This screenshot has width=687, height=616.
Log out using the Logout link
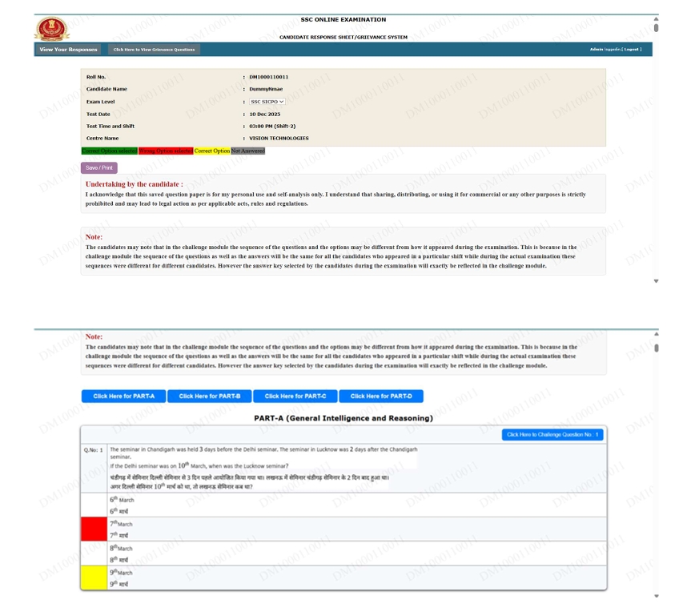pyautogui.click(x=631, y=50)
